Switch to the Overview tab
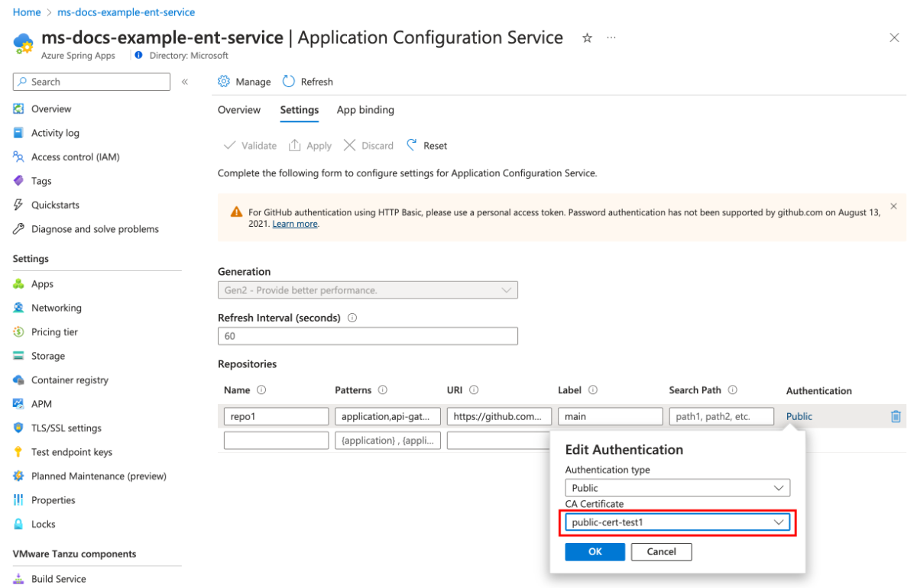The image size is (917, 588). pos(239,110)
